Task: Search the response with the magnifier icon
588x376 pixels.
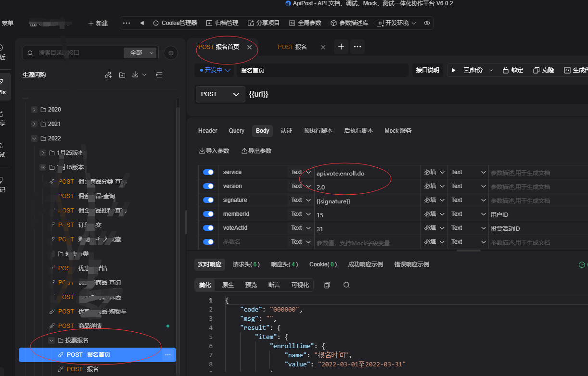Action: [x=346, y=285]
